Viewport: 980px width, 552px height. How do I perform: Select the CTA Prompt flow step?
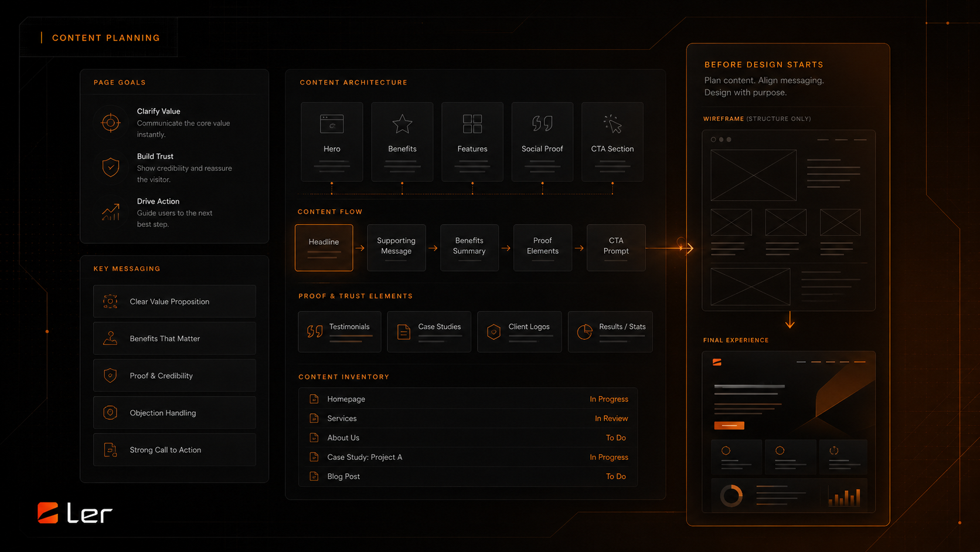coord(616,248)
